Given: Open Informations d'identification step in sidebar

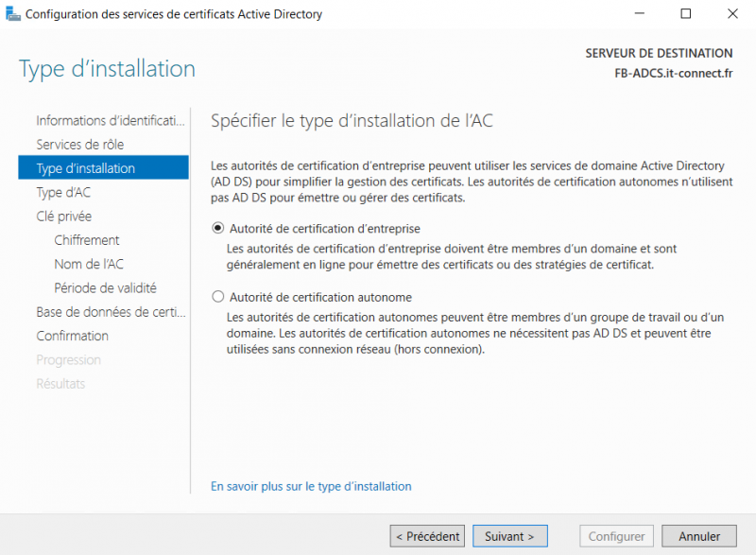Looking at the screenshot, I should point(110,121).
